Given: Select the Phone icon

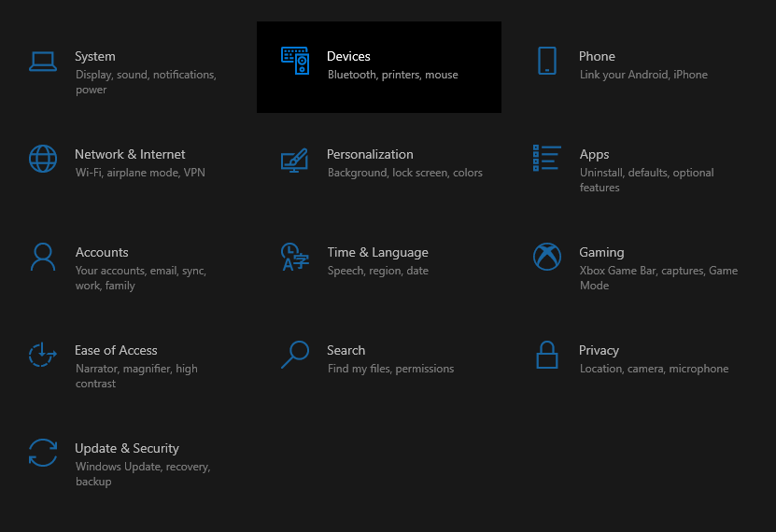Looking at the screenshot, I should tap(547, 61).
